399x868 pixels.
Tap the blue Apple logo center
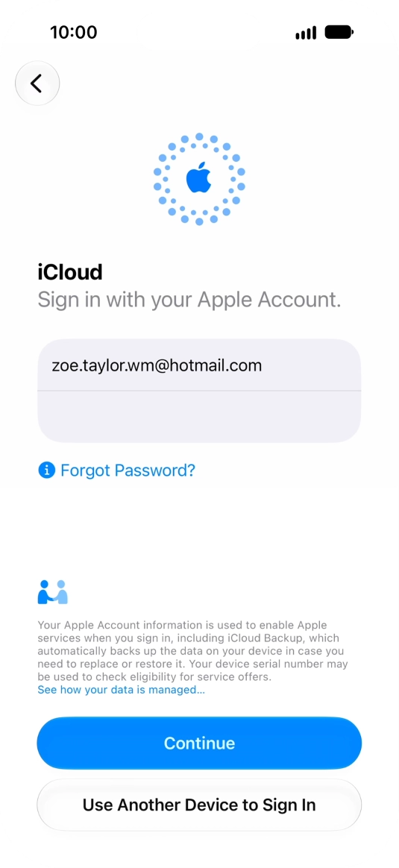click(x=198, y=177)
